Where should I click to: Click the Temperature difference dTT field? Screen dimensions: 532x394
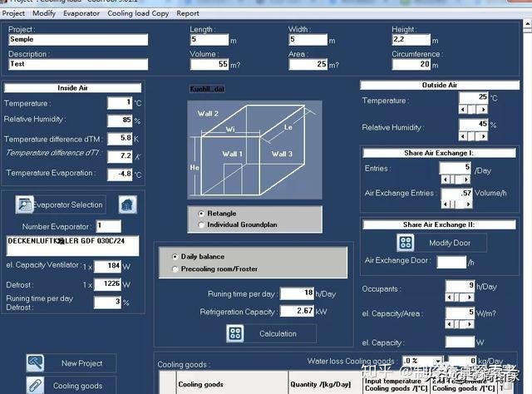point(120,157)
